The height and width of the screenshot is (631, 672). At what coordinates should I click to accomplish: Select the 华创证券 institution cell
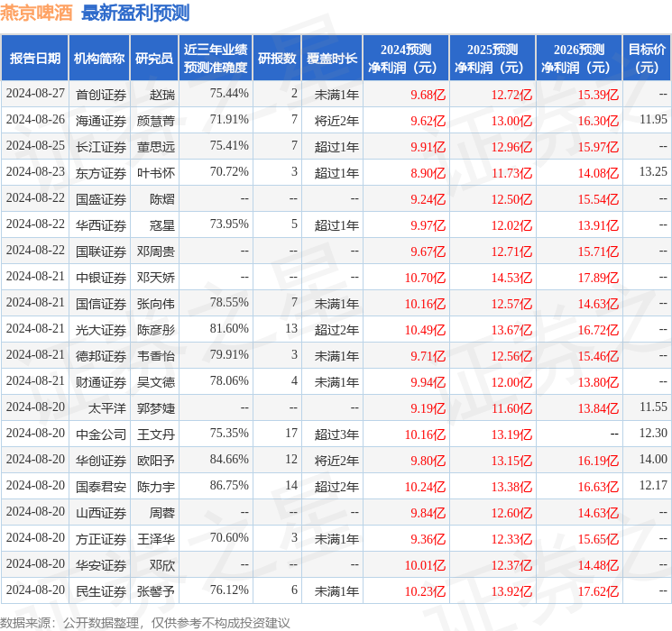(101, 461)
